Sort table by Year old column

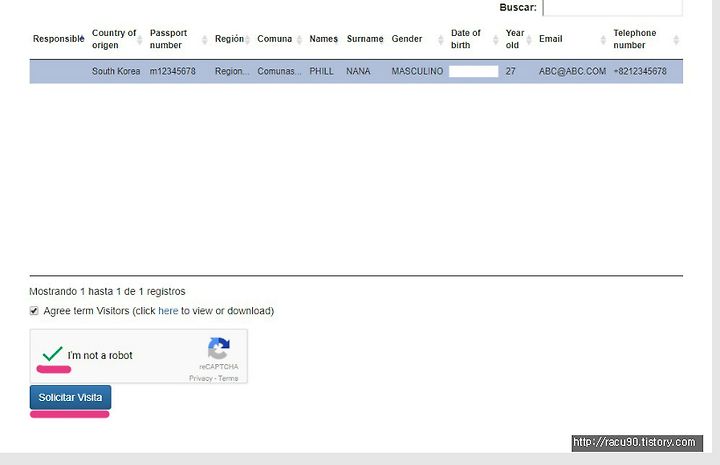point(519,39)
